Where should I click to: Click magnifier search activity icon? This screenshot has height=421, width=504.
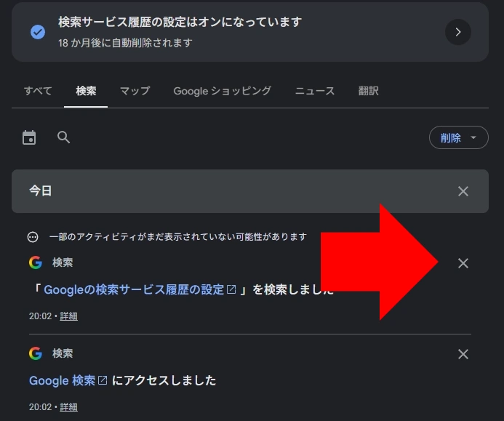click(x=64, y=137)
